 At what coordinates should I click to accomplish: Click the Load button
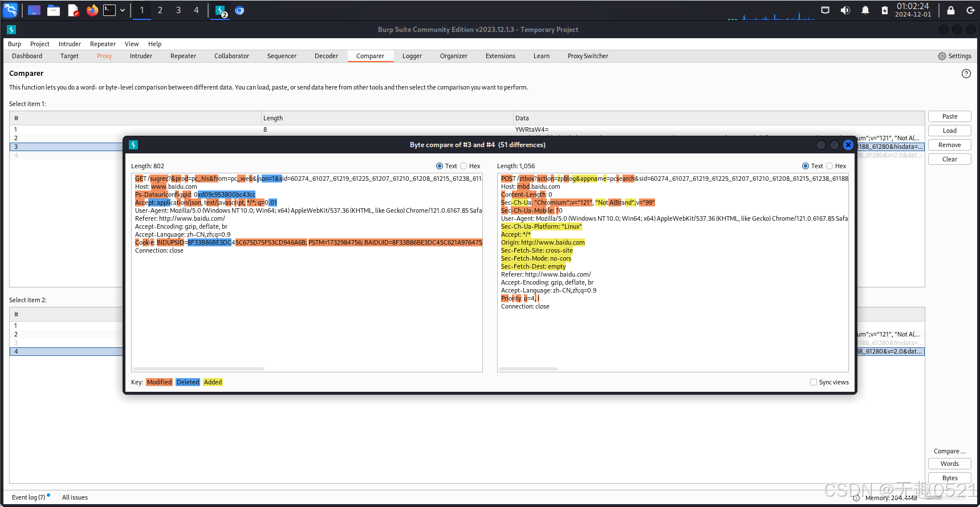950,131
